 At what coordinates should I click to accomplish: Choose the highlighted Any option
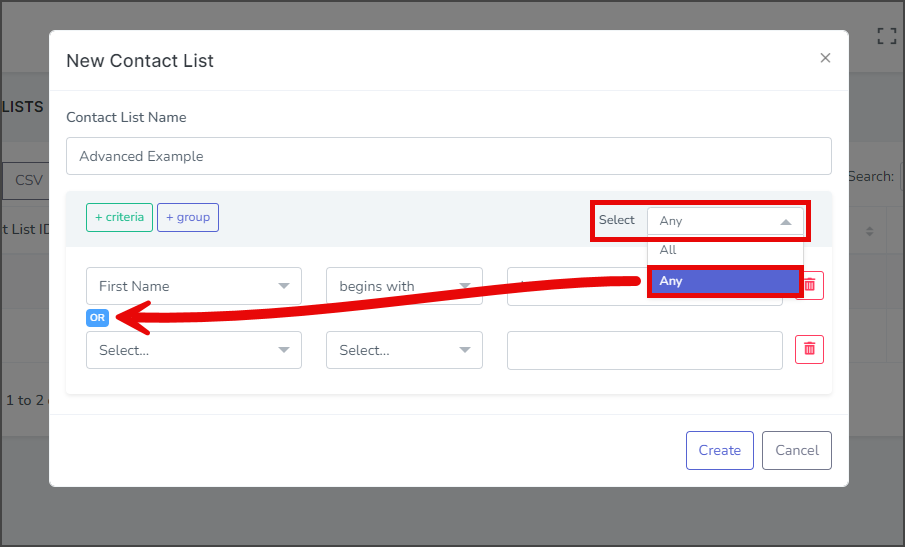pyautogui.click(x=726, y=281)
